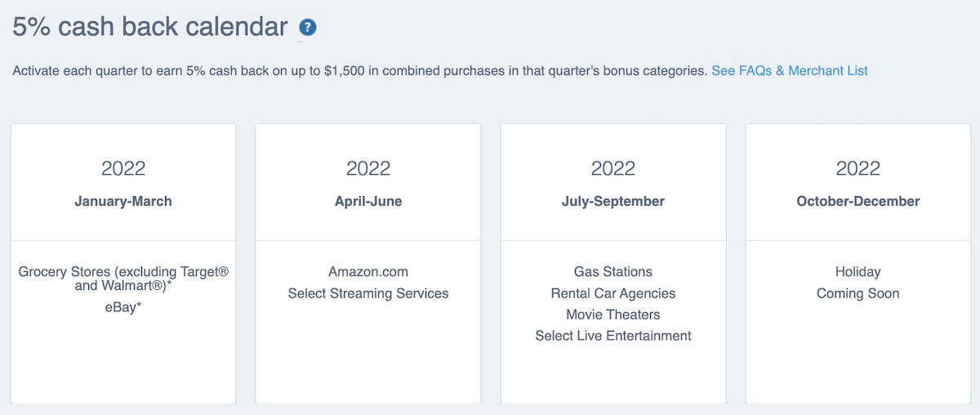Click Select Live Entertainment entry
This screenshot has width=980, height=415.
(613, 336)
